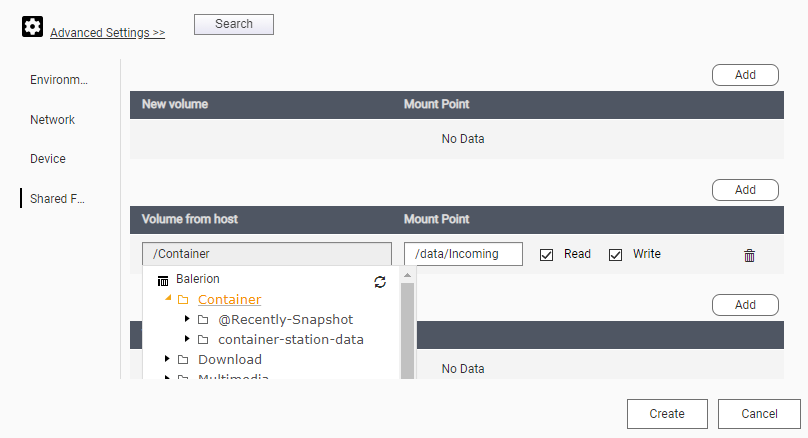Uncheck the Read permission checkbox
808x438 pixels.
point(546,255)
